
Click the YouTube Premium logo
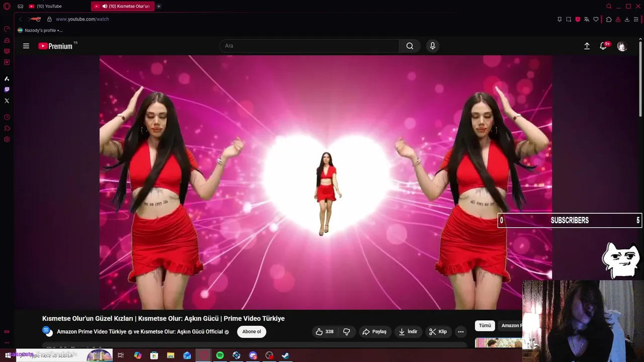coord(55,46)
